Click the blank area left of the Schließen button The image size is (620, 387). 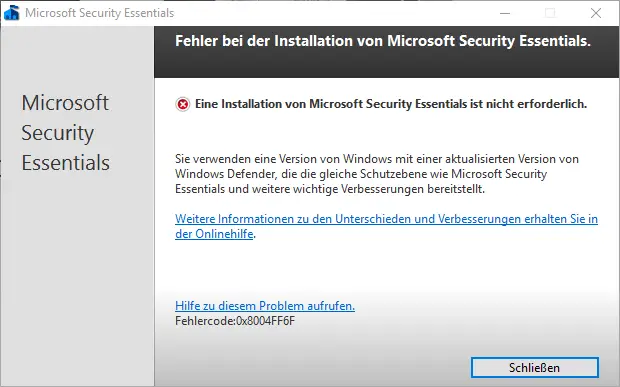[312, 368]
